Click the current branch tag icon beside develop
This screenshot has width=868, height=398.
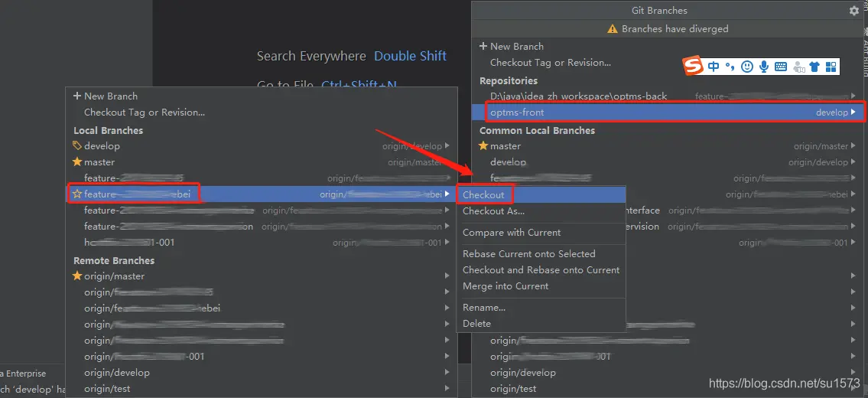pos(76,145)
